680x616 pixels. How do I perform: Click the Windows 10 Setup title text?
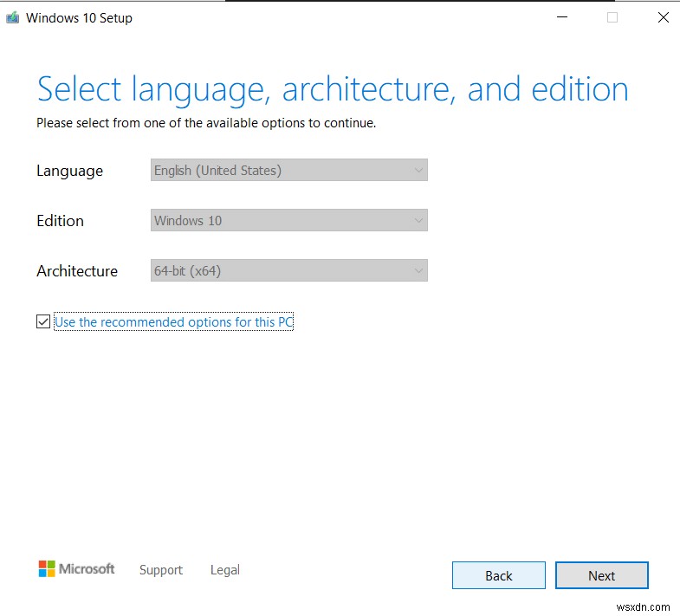click(x=79, y=18)
